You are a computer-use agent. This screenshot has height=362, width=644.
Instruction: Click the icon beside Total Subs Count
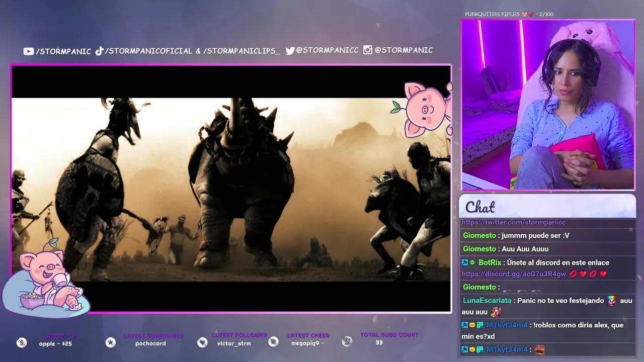coord(347,342)
